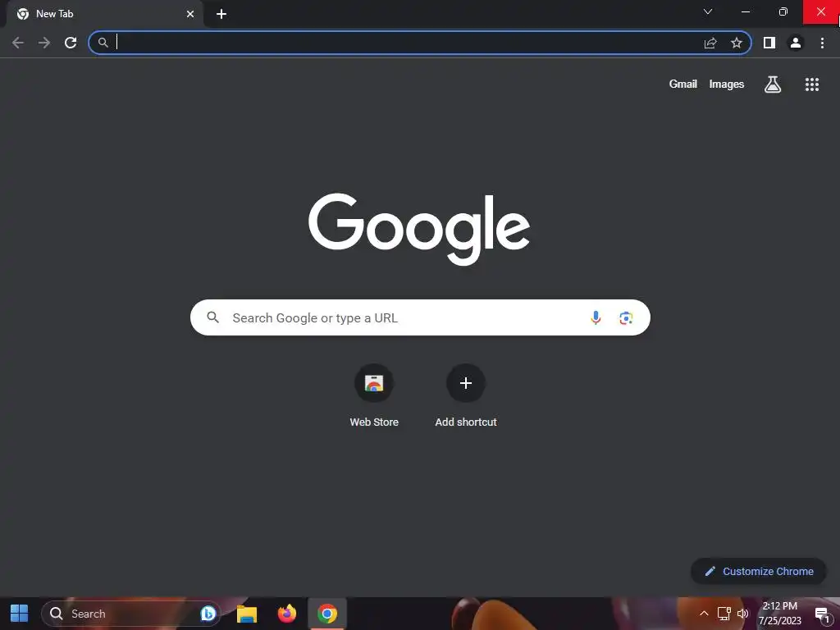The image size is (840, 630).
Task: Click the Chrome taskbar icon
Action: (x=327, y=614)
